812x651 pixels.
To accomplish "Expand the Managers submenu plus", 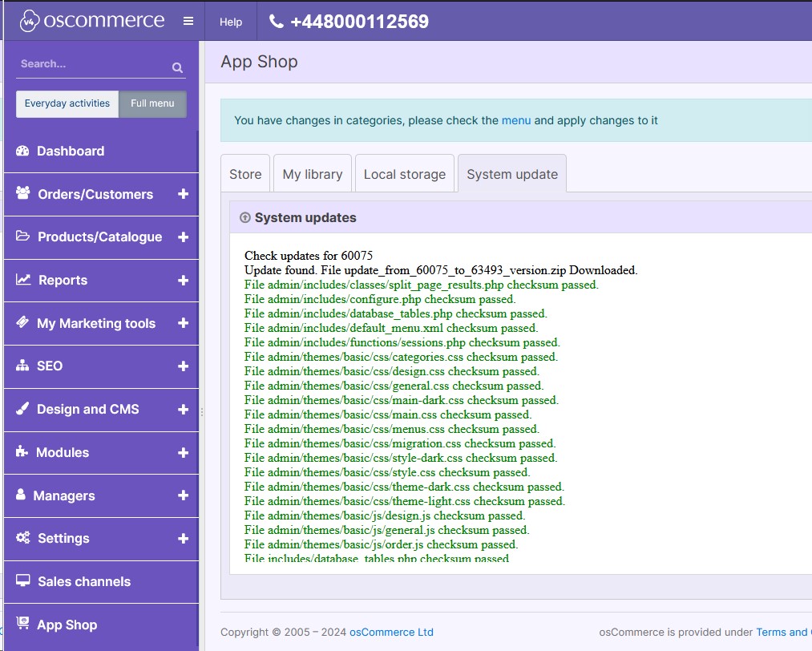I will [x=183, y=495].
